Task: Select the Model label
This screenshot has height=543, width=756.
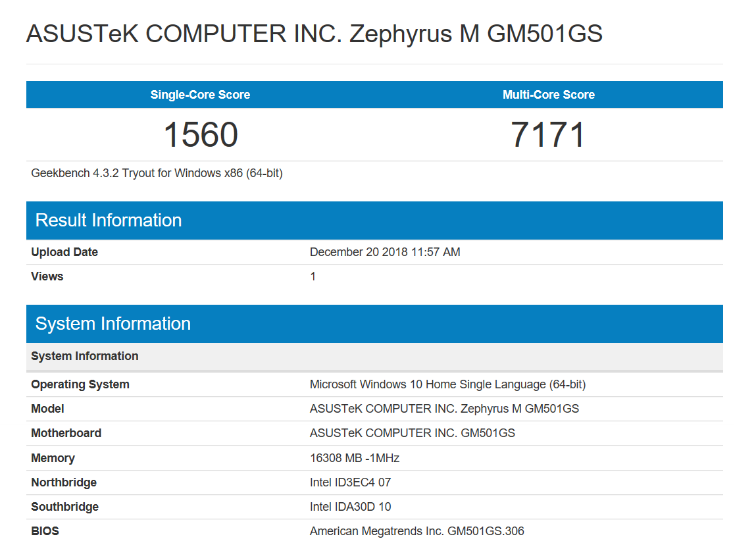Action: 47,409
